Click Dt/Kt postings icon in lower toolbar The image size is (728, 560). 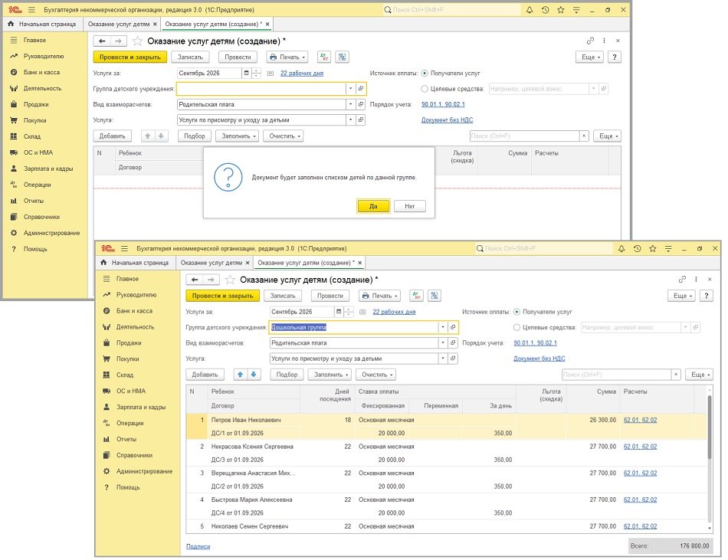coord(416,296)
